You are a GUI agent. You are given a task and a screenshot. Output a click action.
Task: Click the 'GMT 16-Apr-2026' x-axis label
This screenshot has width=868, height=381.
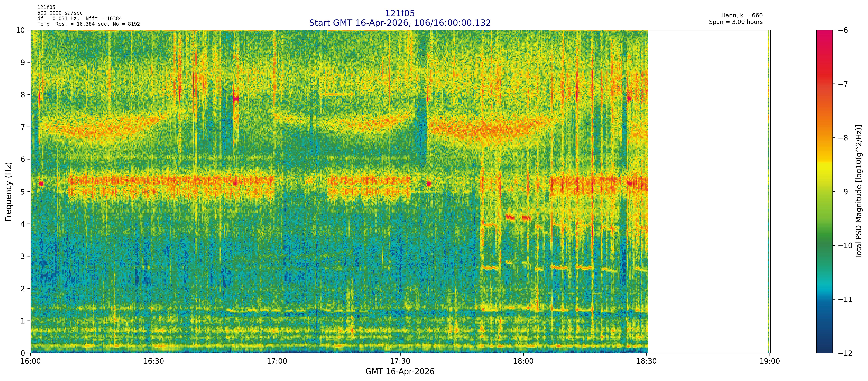[x=400, y=372]
